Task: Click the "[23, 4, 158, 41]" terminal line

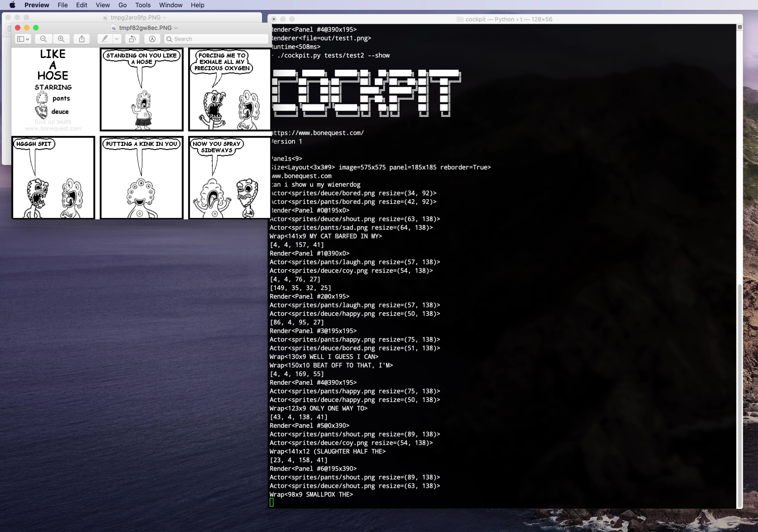Action: pos(299,460)
